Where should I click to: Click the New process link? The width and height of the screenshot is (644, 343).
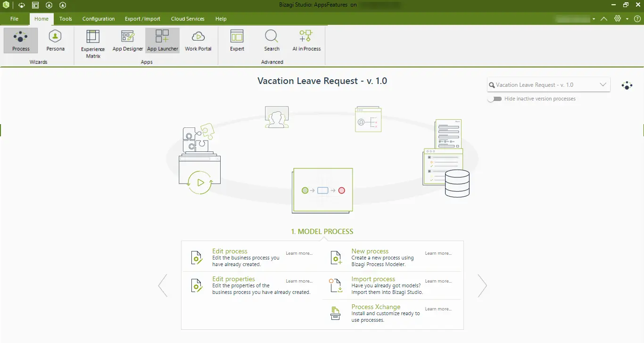[x=370, y=251]
